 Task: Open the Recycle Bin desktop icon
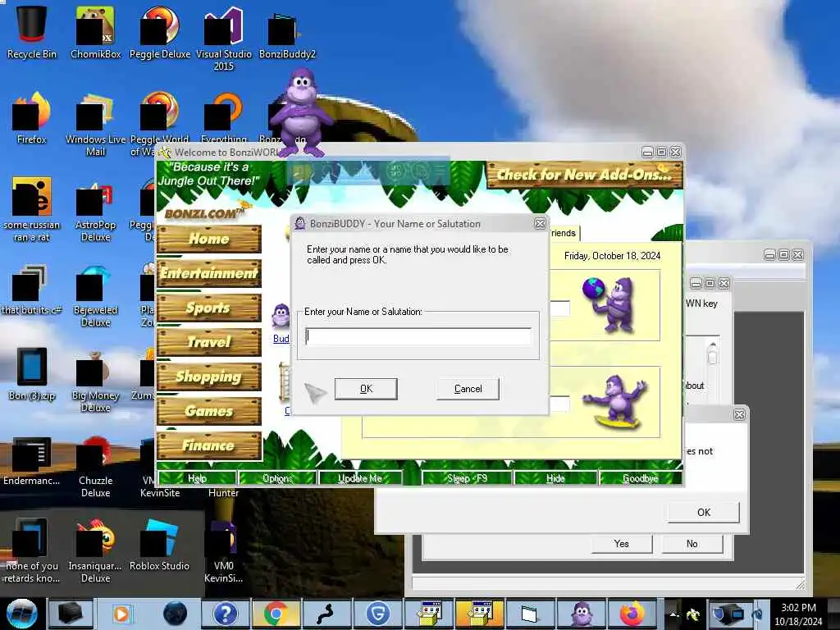(32, 30)
